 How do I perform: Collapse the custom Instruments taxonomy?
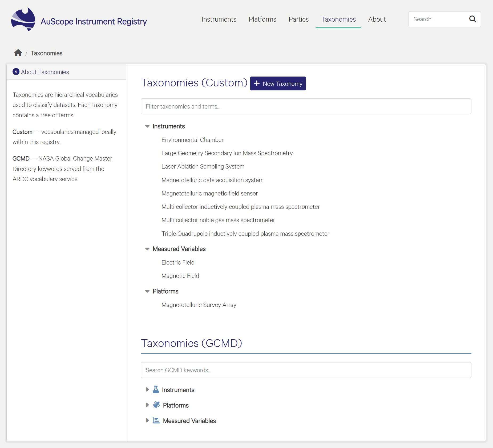[147, 126]
